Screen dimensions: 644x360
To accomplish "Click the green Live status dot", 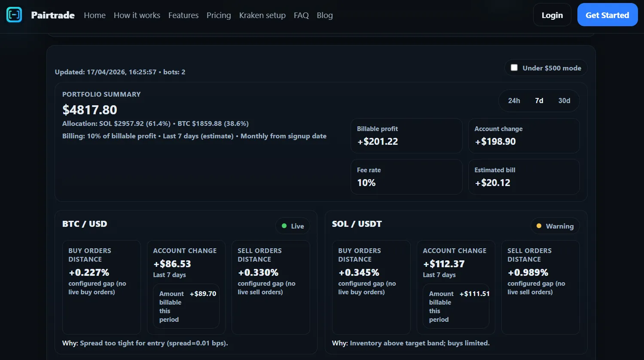I will [x=284, y=226].
